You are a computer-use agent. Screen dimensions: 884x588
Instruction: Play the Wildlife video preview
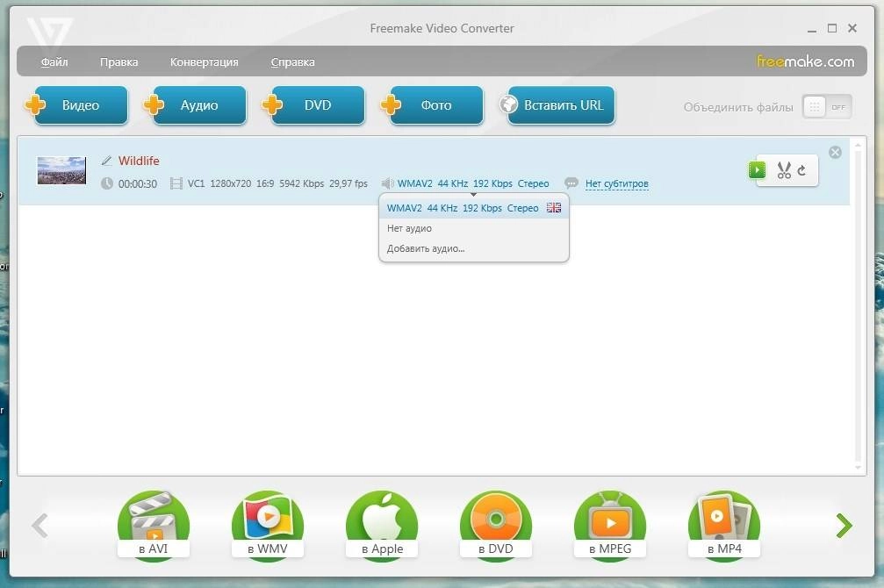click(x=757, y=169)
